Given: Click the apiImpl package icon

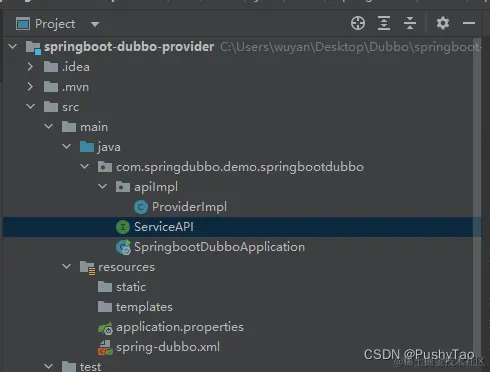Looking at the screenshot, I should [123, 187].
